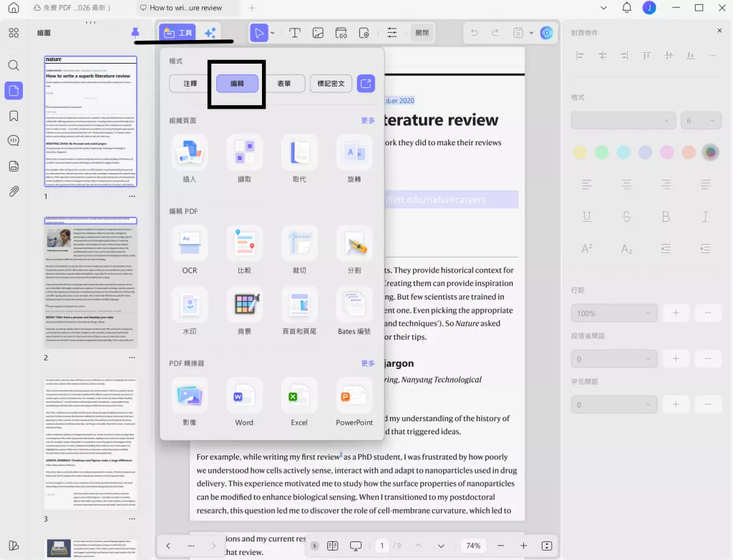Screen dimensions: 733x560
Task: Switch to Edit mode (編輯)
Action: point(237,84)
